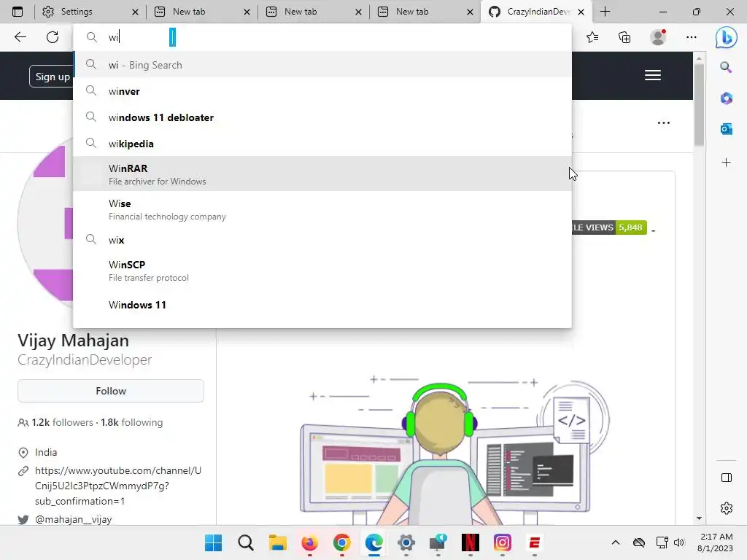Open File Explorer from taskbar
Image resolution: width=747 pixels, height=560 pixels.
pos(277,542)
